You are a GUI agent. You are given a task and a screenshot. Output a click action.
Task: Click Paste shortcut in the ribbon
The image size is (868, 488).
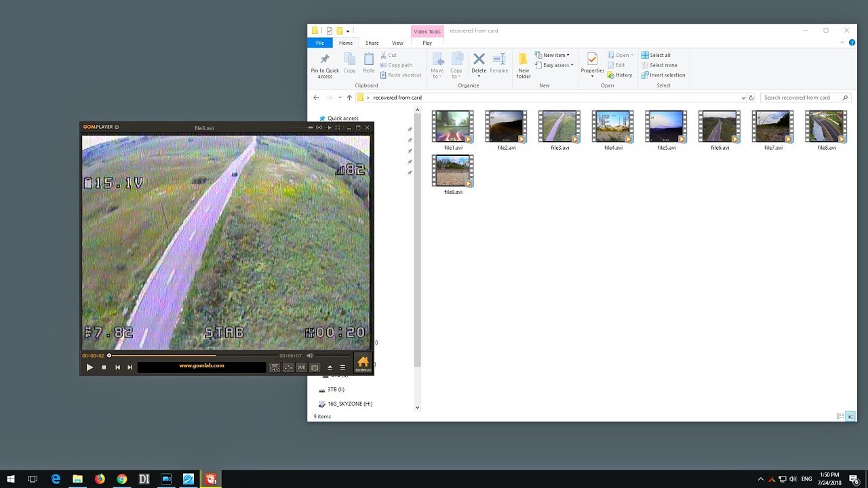pos(401,75)
